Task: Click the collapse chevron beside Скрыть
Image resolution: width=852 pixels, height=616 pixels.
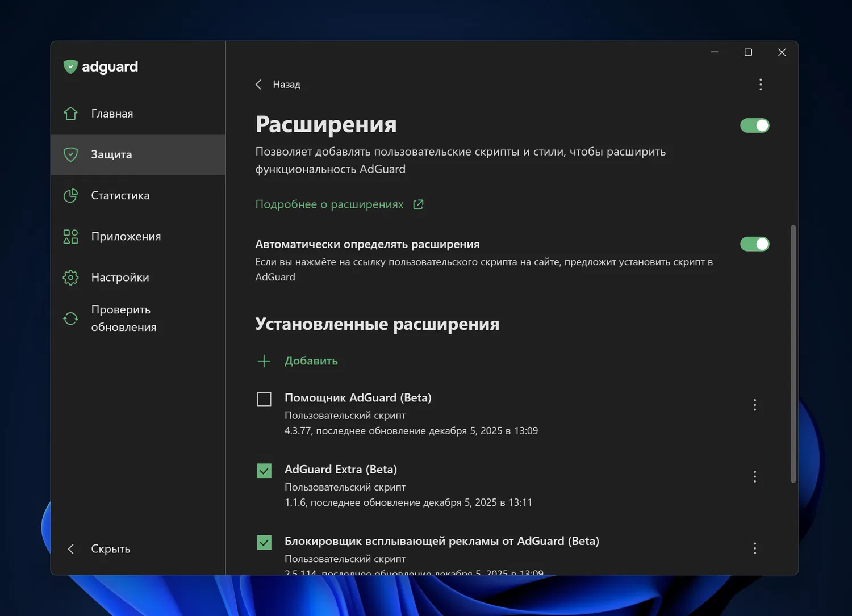Action: pos(71,549)
